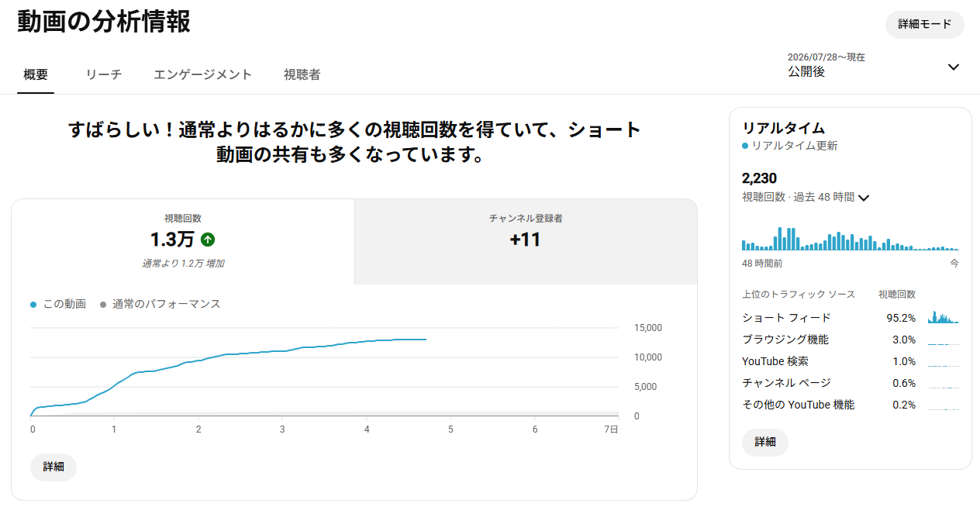Select the 視聴回数 metric card
This screenshot has height=507, width=980.
[183, 242]
